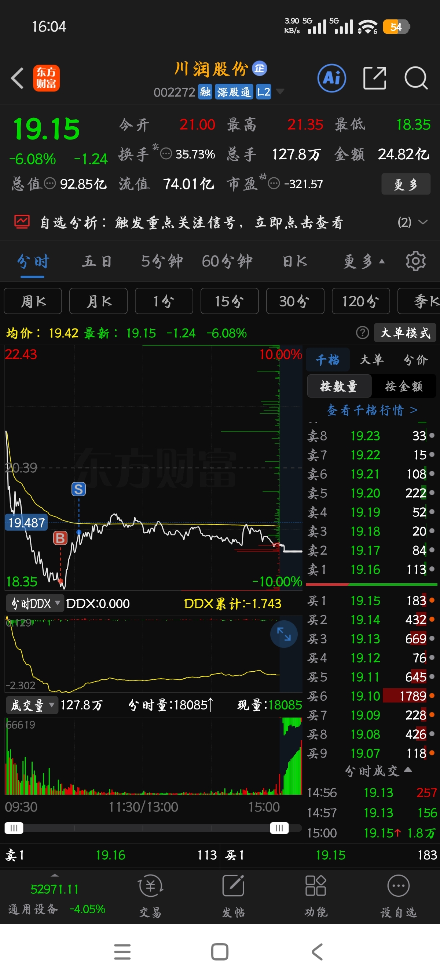The height and width of the screenshot is (980, 440).
Task: Open chart settings gear icon
Action: 416,261
